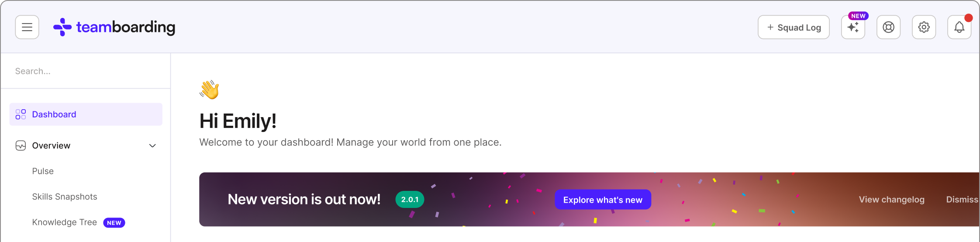Click the Overview chart icon

pyautogui.click(x=21, y=145)
